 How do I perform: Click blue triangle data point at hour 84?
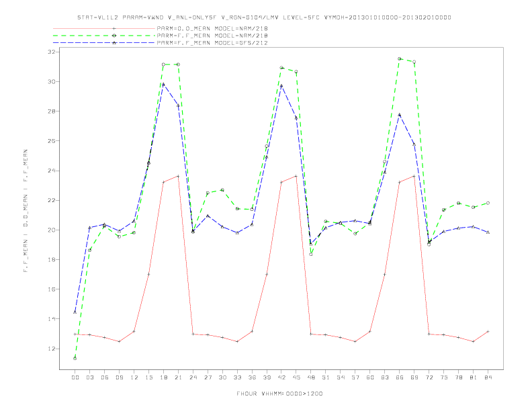click(488, 232)
